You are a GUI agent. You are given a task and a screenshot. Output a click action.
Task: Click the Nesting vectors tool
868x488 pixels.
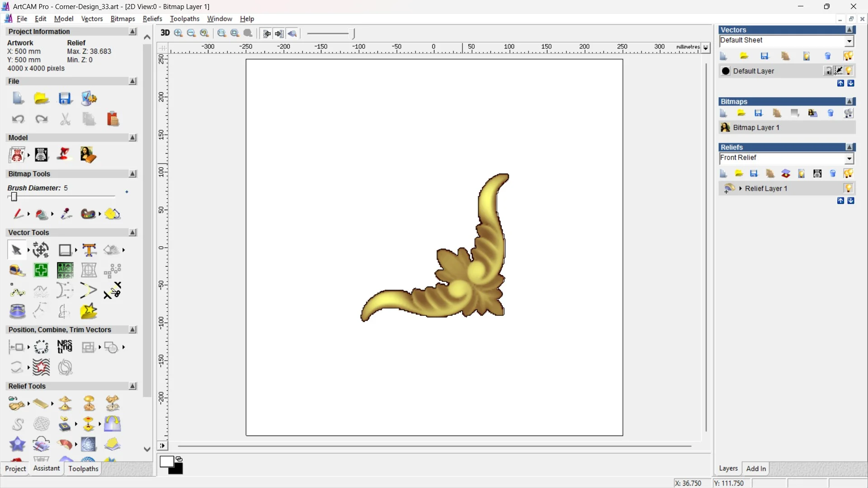[65, 347]
